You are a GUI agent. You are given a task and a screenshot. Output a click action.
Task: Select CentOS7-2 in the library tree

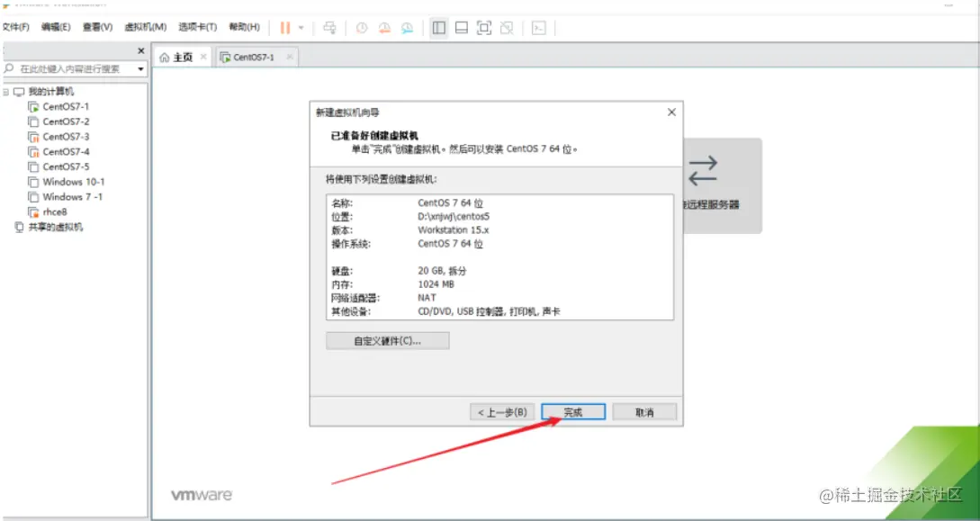point(66,121)
